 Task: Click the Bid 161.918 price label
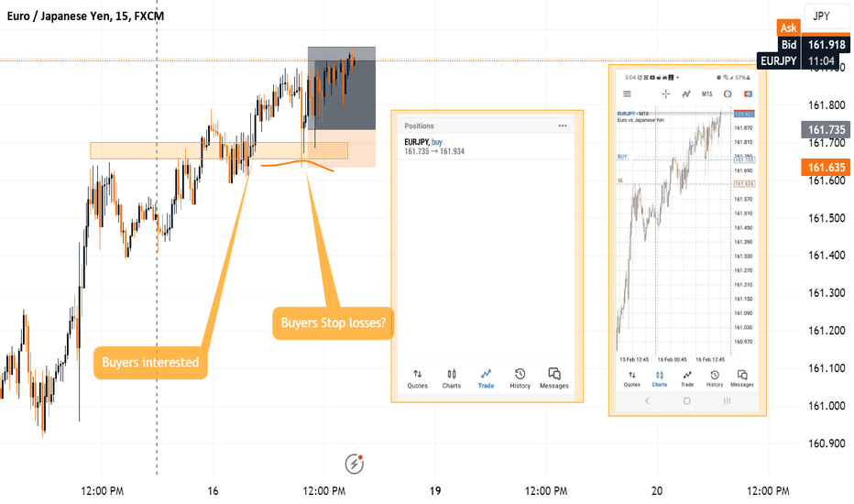(x=814, y=45)
